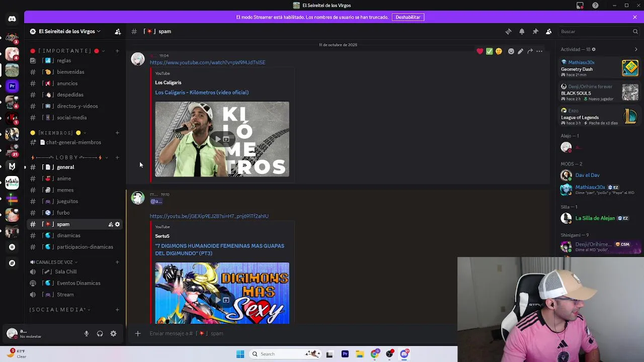Open the Threads icon in channel header
Viewport: 644px width, 362px height.
[x=509, y=31]
